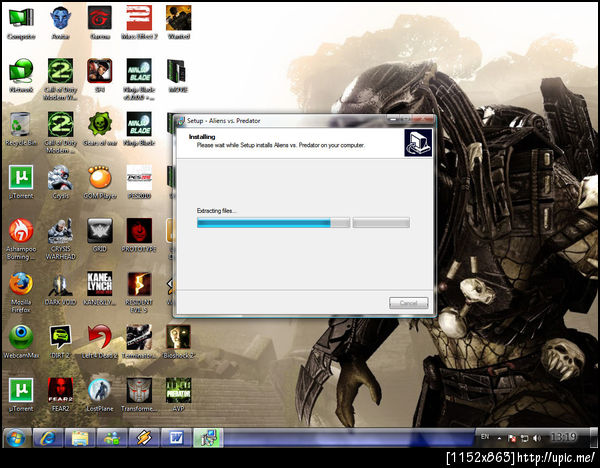Open the Bioshock 2 desktop icon
The image size is (600, 468).
pos(179,342)
